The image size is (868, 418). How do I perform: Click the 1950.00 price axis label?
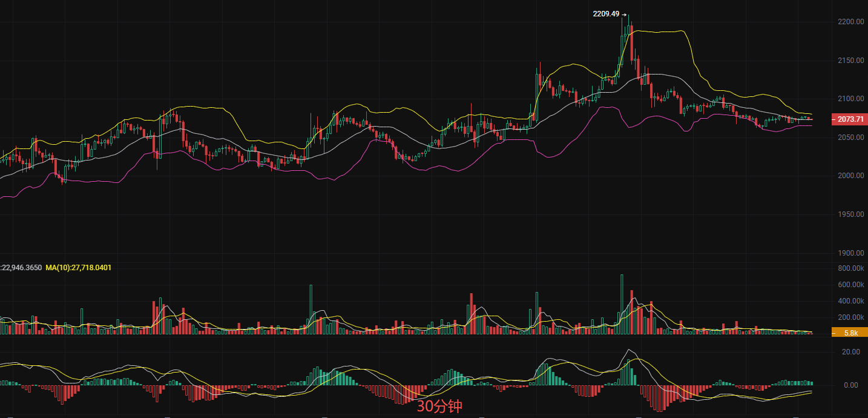tap(850, 214)
